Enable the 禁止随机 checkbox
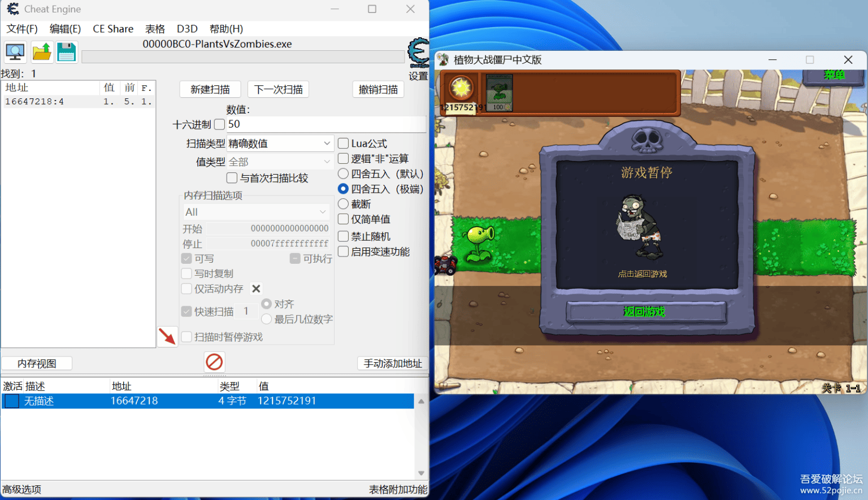Viewport: 868px width, 500px height. 343,236
